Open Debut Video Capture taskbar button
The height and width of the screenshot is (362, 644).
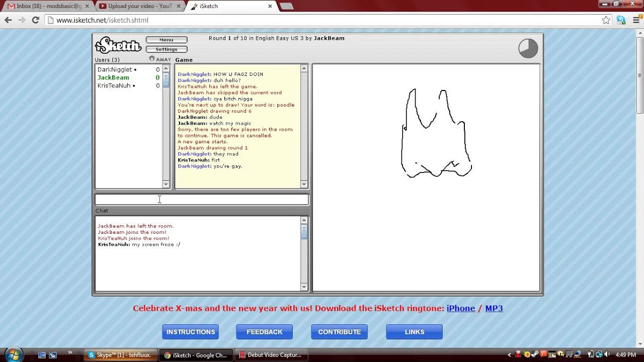[272, 355]
